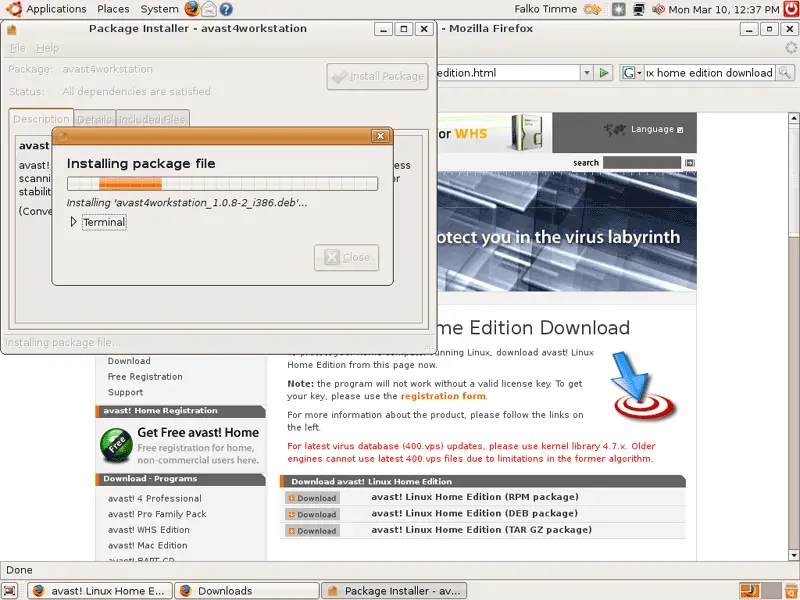Open avast! WHS Edition link
This screenshot has width=800, height=600.
pyautogui.click(x=148, y=530)
